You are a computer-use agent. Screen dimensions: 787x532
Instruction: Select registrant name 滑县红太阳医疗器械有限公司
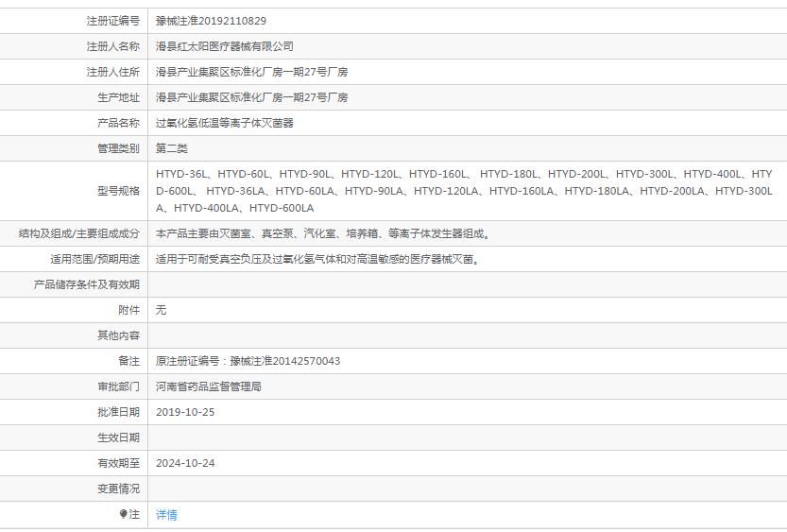[225, 46]
